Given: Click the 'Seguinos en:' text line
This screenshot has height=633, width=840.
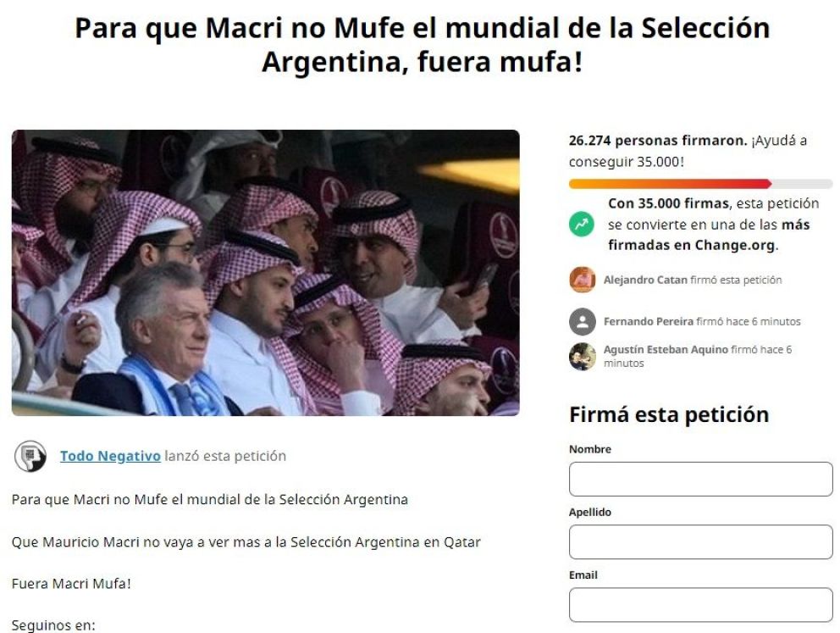Looking at the screenshot, I should [x=53, y=625].
